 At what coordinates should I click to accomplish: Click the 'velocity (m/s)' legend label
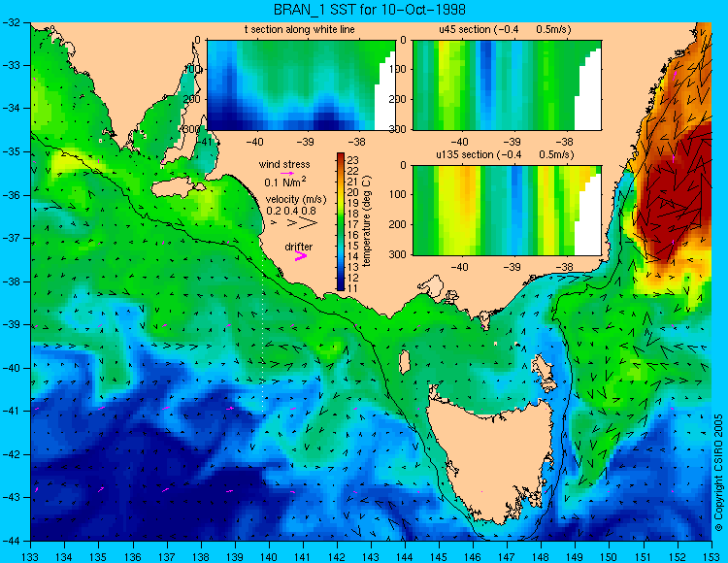point(296,200)
